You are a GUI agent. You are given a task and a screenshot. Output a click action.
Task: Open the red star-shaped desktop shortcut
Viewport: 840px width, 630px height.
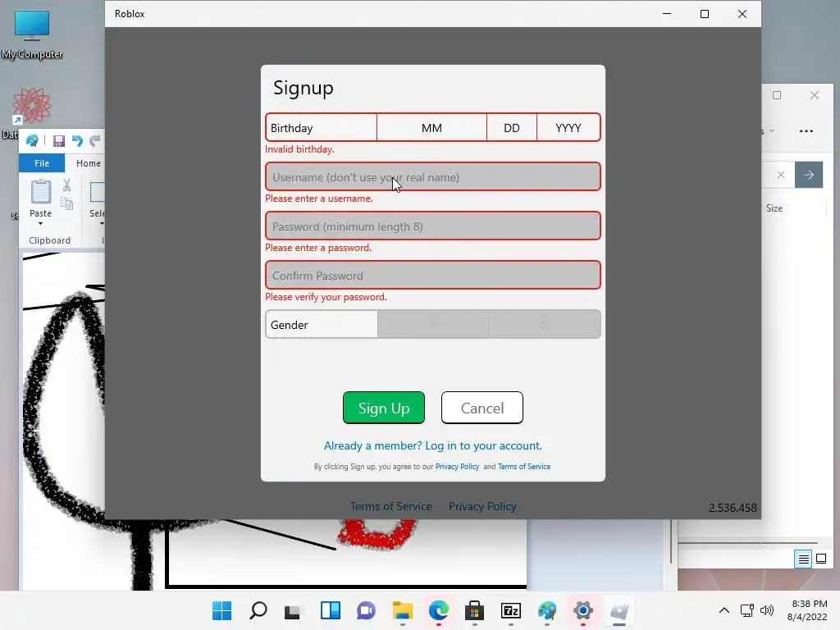pos(32,106)
